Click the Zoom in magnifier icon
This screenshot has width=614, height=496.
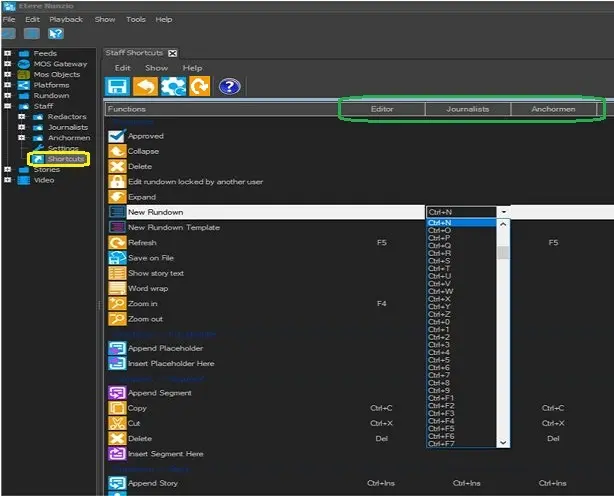116,303
